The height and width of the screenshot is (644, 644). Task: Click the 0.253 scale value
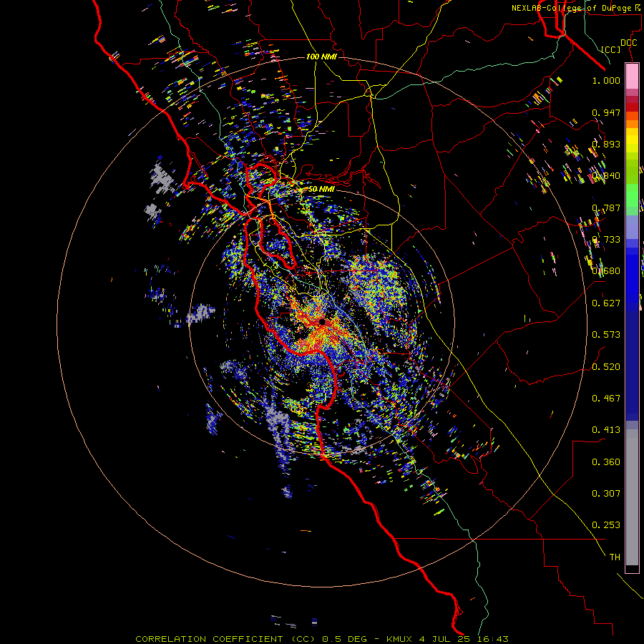606,525
